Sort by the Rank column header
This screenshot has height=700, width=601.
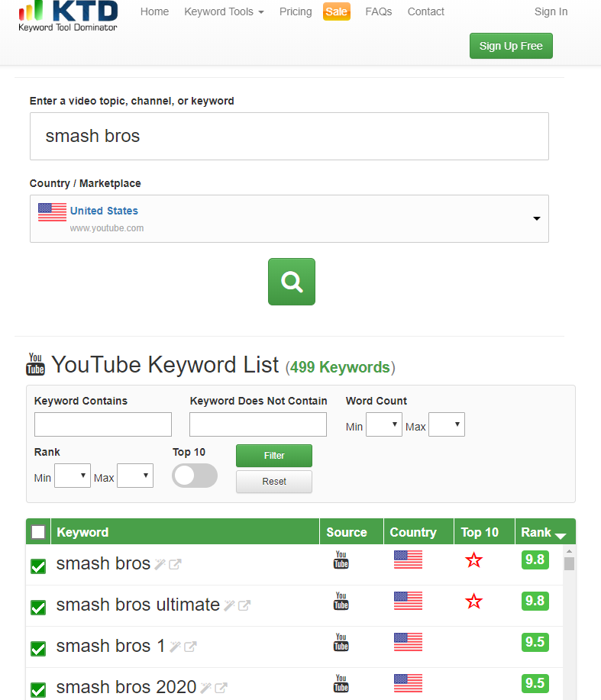pos(545,532)
